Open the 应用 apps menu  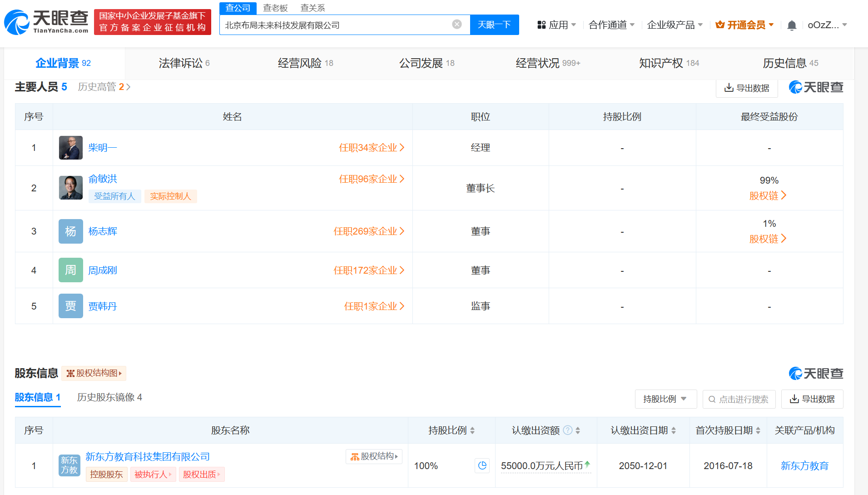pos(556,25)
